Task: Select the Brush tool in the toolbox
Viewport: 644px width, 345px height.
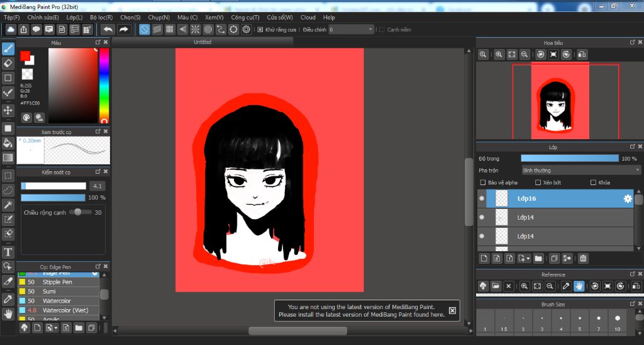Action: (8, 48)
